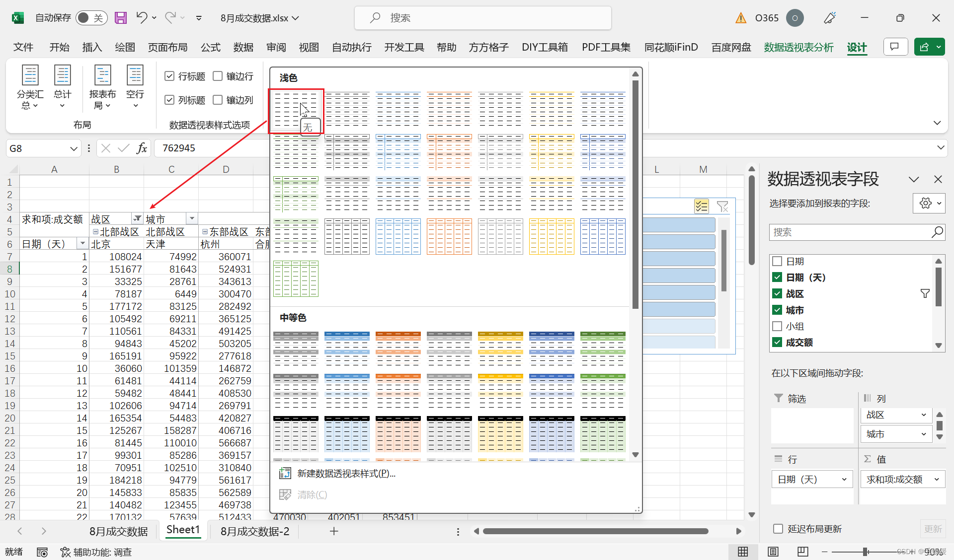Click the add new sheet plus icon

(x=334, y=531)
